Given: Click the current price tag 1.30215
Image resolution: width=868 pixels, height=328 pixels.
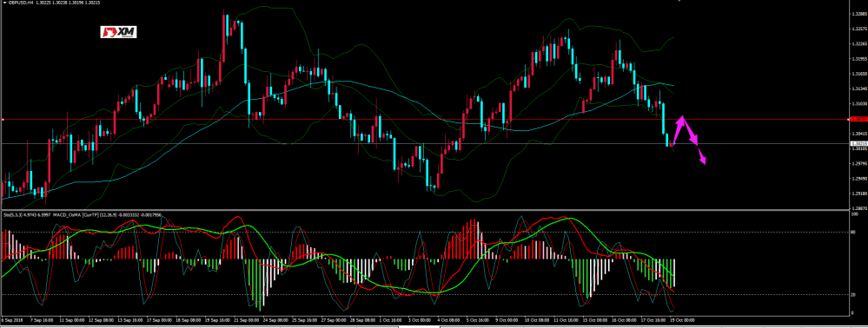Looking at the screenshot, I should click(859, 143).
